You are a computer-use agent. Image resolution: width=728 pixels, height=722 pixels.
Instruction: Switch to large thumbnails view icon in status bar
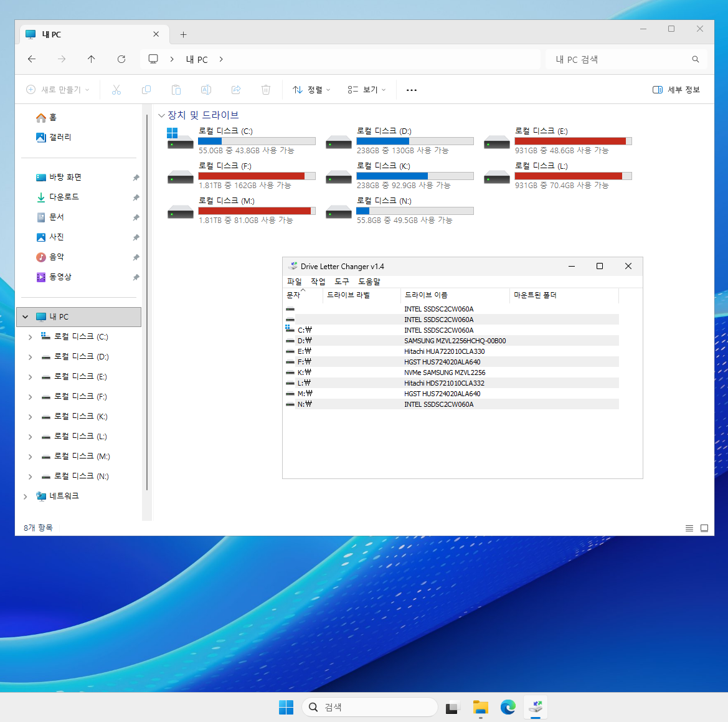tap(704, 528)
